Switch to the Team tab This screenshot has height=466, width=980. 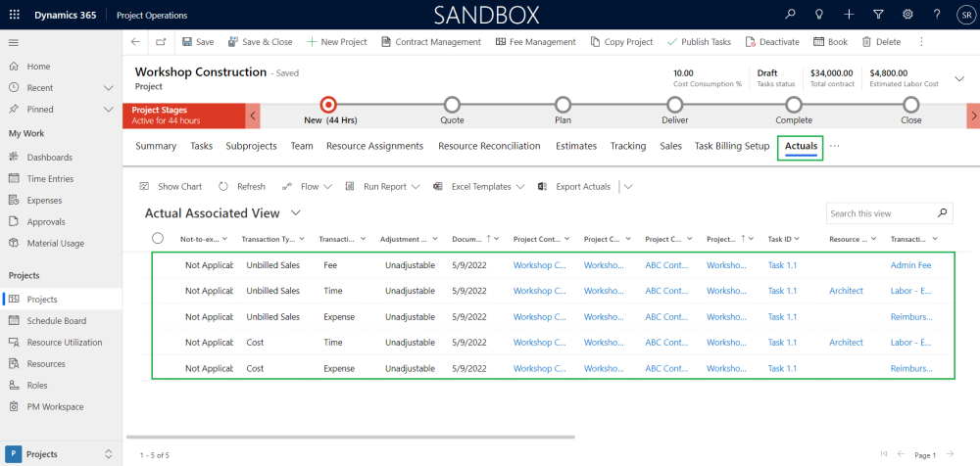[x=302, y=146]
